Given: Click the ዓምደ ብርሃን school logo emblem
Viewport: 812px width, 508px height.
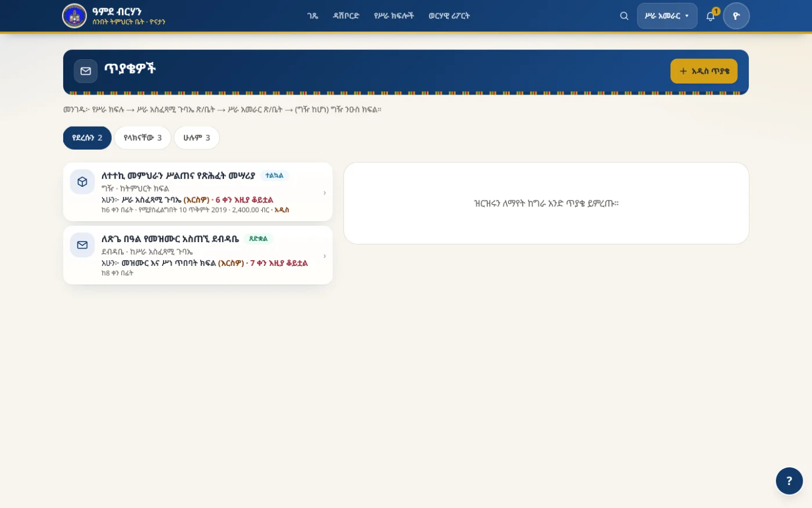Looking at the screenshot, I should [74, 16].
